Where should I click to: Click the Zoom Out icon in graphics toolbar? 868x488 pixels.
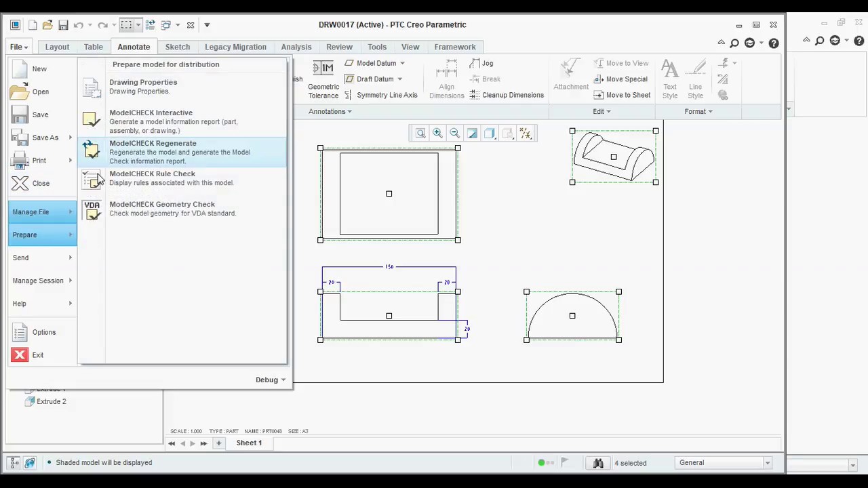pos(454,134)
